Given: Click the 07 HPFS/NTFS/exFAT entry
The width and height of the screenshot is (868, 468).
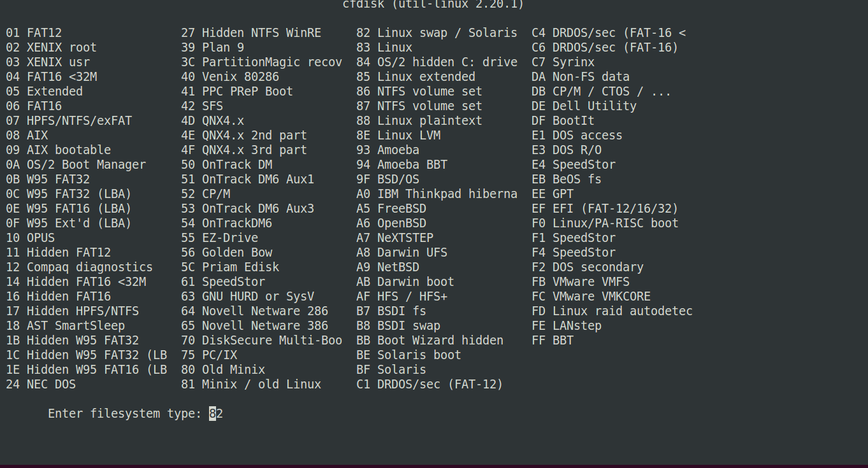Looking at the screenshot, I should click(69, 121).
